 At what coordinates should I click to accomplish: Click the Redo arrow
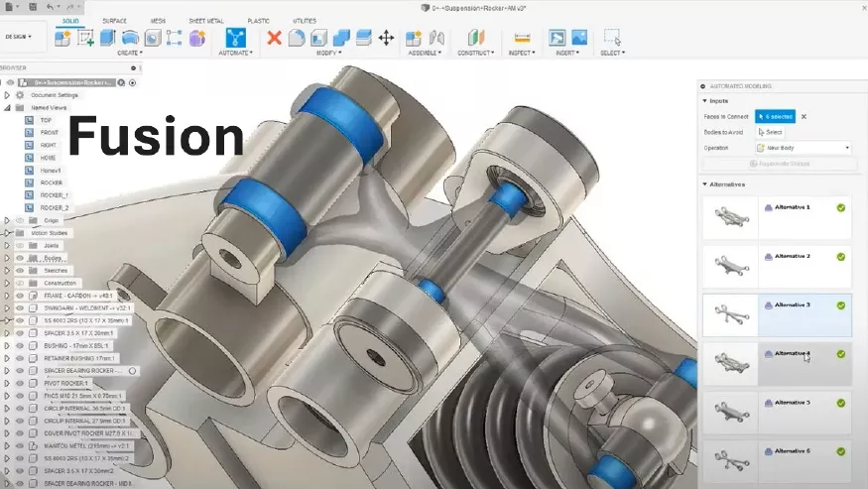70,7
